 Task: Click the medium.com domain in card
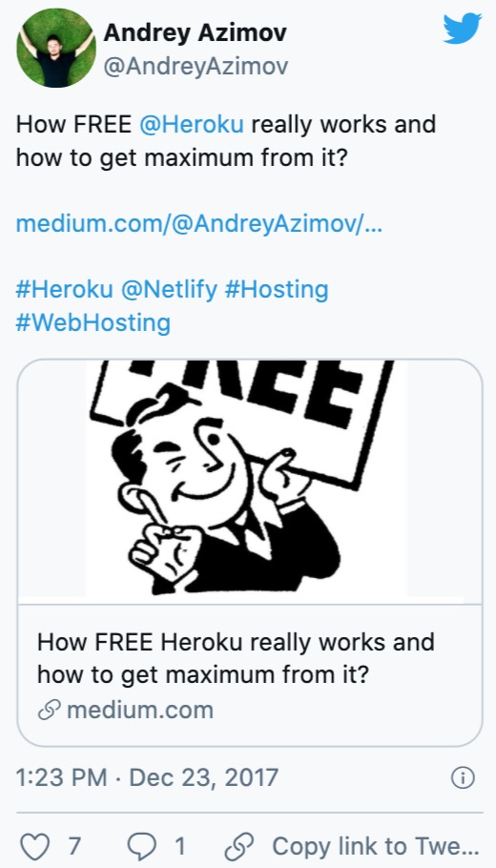click(140, 710)
